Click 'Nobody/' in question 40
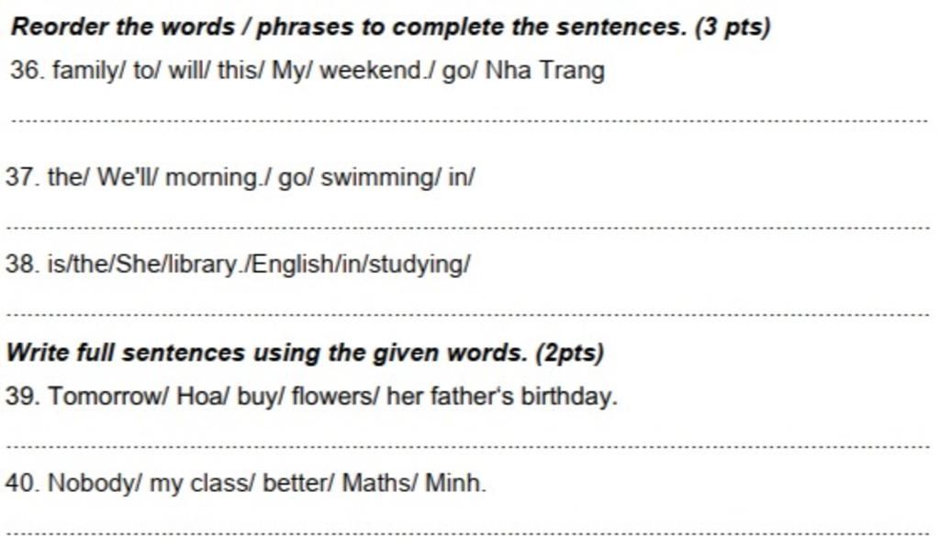 (95, 483)
